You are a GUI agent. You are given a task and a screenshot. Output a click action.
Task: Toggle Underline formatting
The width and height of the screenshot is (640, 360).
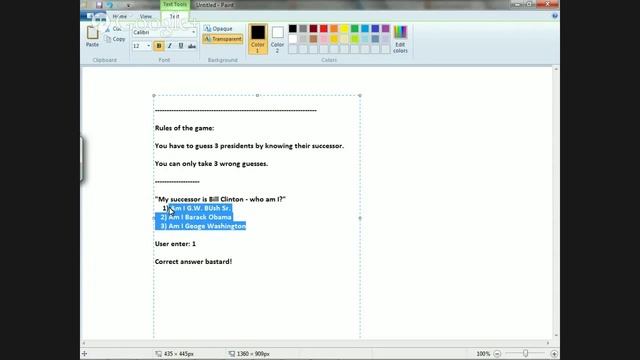click(x=181, y=46)
